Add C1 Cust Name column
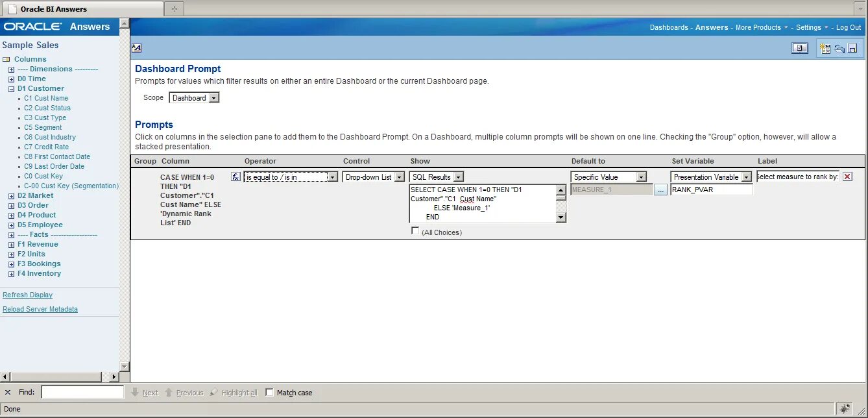 click(x=46, y=98)
